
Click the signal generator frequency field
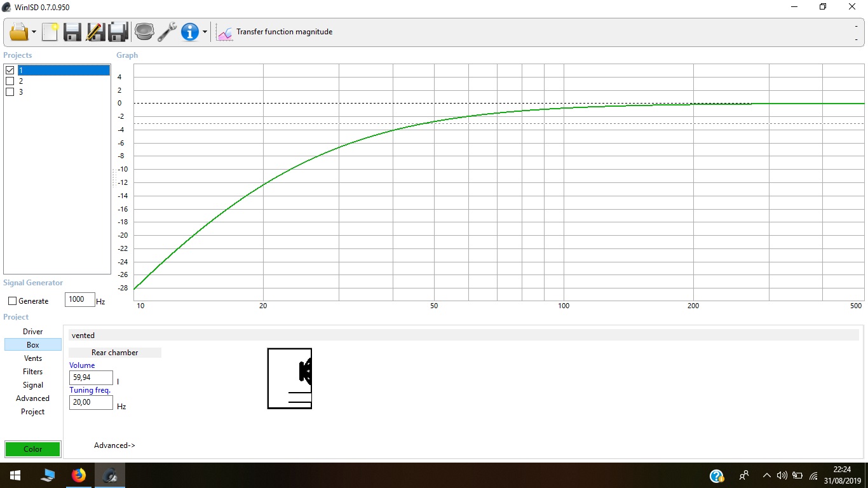point(79,300)
